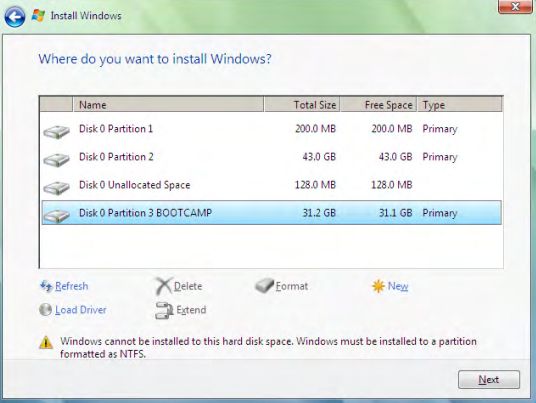Click the Extend partition icon
The image size is (536, 403).
(x=164, y=310)
